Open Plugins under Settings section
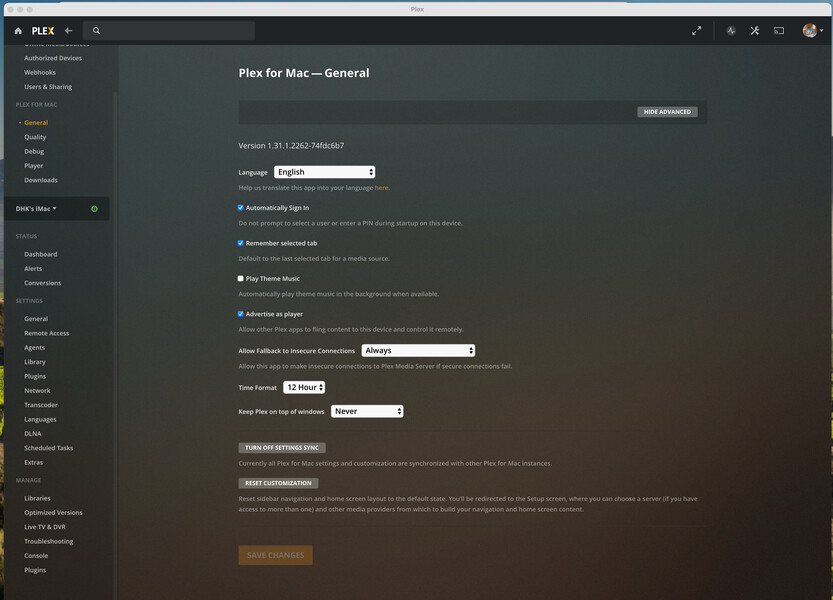Viewport: 833px width, 600px height. [35, 376]
